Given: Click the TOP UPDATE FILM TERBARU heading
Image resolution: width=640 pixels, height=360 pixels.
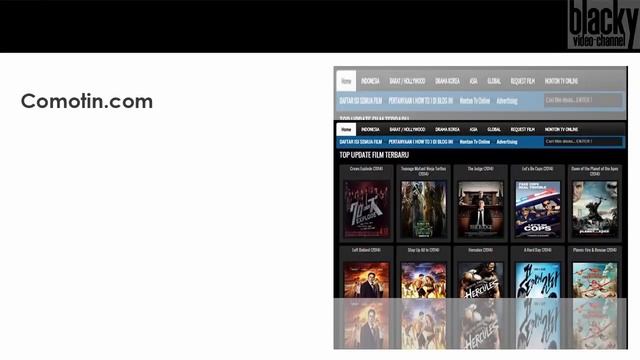Looking at the screenshot, I should (374, 155).
